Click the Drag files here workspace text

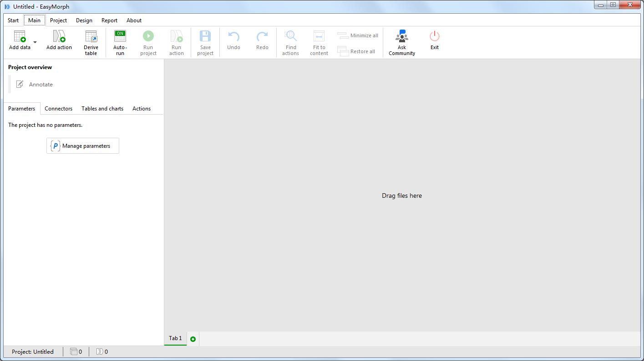coord(402,196)
